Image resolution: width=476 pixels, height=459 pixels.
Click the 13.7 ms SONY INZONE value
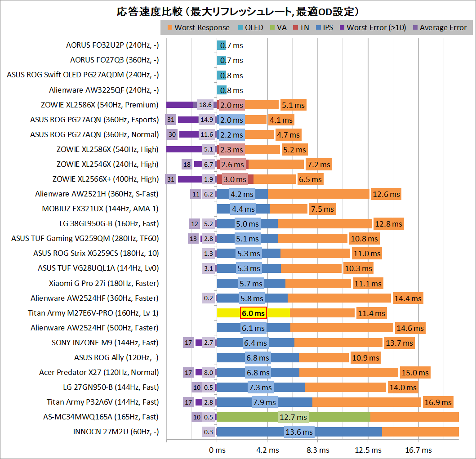point(400,343)
